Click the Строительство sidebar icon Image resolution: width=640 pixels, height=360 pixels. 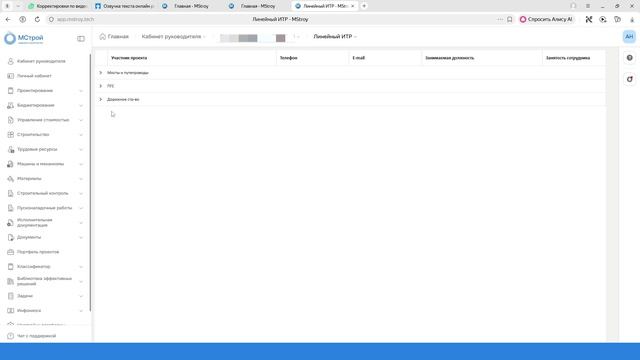click(11, 135)
